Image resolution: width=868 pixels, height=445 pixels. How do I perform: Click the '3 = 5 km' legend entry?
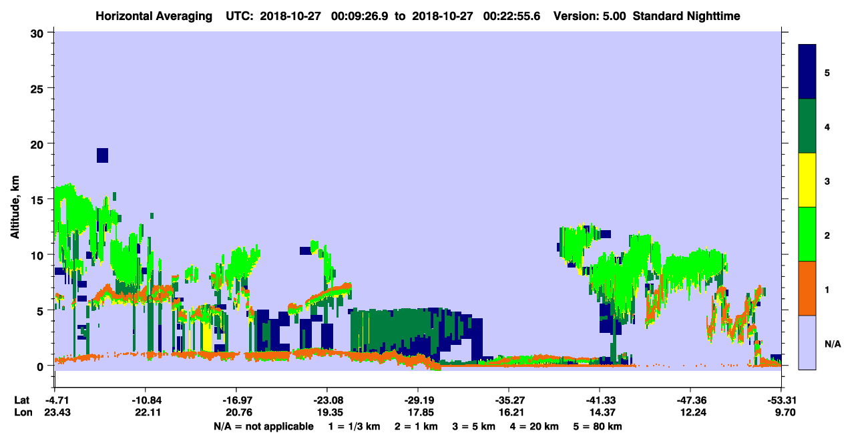coord(475,426)
